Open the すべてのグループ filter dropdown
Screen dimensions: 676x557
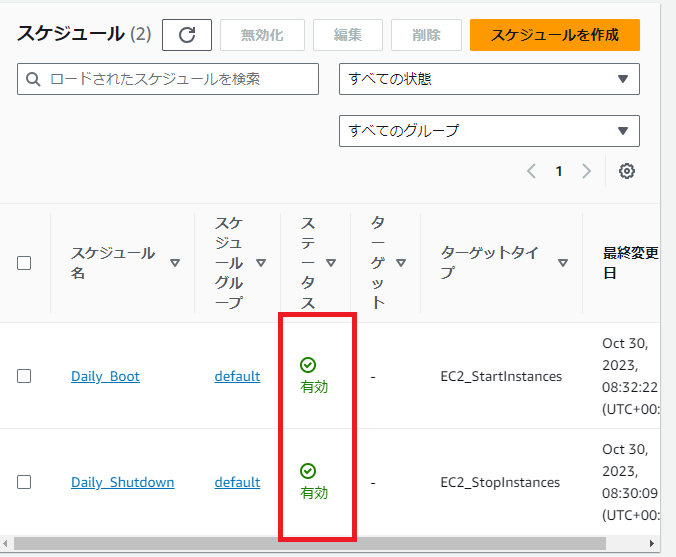[489, 130]
